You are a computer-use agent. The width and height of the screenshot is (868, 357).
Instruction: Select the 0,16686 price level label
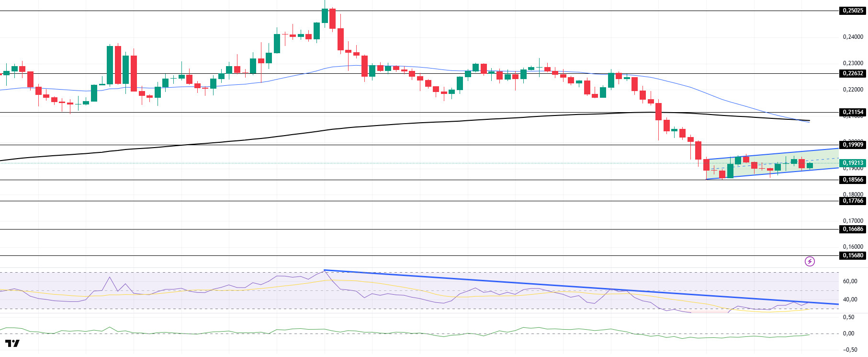(853, 229)
